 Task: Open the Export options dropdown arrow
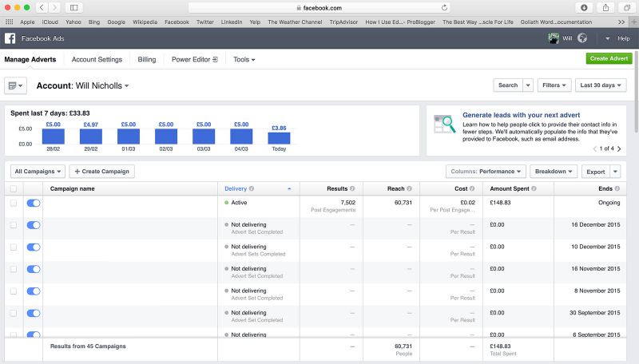coord(615,172)
